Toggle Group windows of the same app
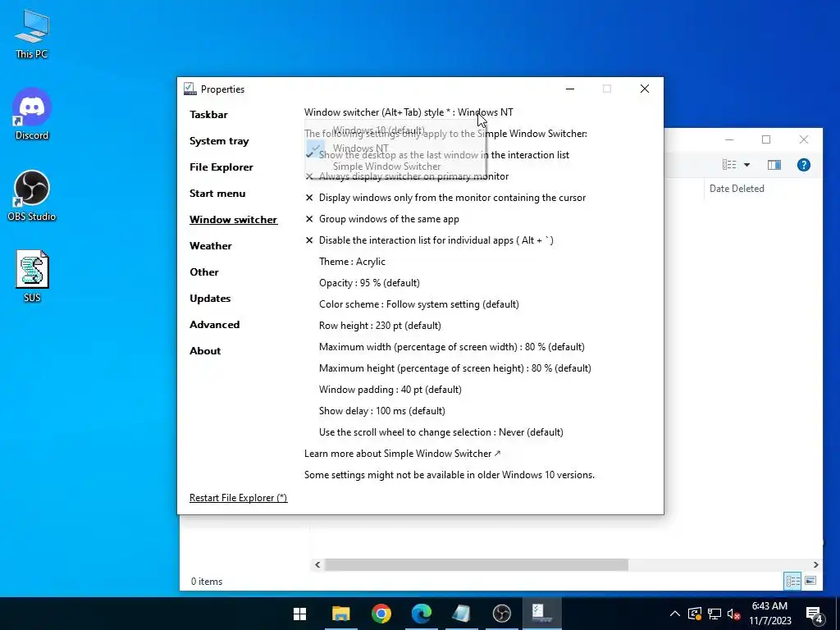 382,219
